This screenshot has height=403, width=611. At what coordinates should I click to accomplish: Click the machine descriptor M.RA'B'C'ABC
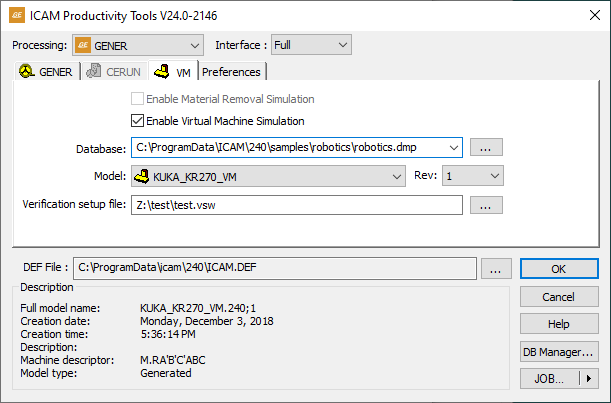173,360
